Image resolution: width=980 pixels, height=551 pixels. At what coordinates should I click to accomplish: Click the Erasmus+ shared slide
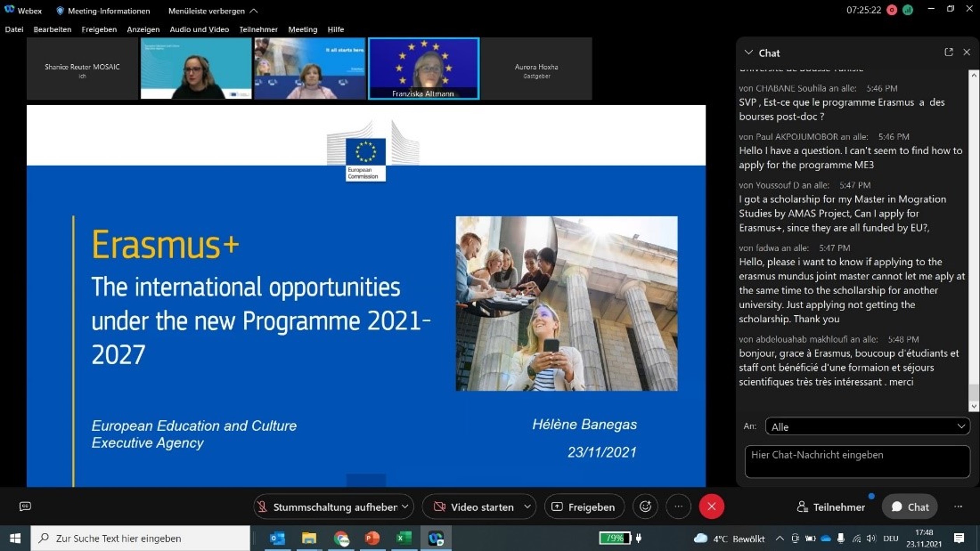click(366, 296)
